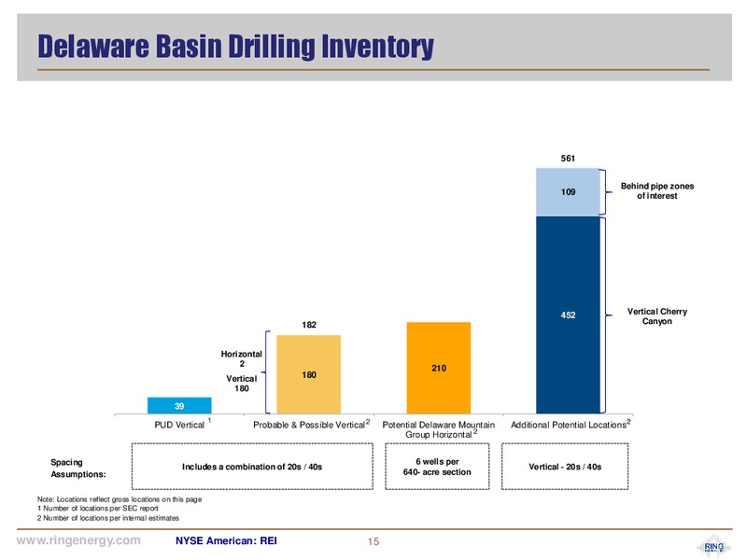Image resolution: width=747 pixels, height=560 pixels.
Task: Select the light blue 109 bar segment
Action: tap(568, 192)
